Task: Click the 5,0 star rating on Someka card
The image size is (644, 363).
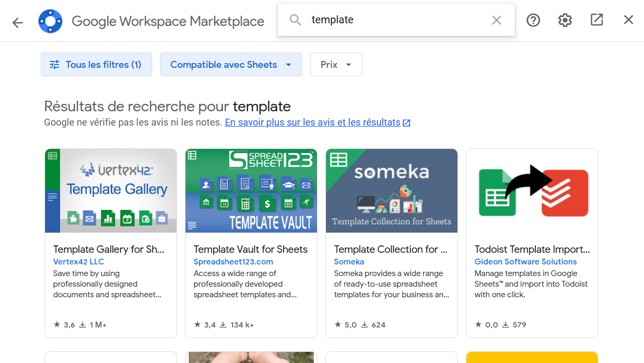Action: (x=345, y=325)
